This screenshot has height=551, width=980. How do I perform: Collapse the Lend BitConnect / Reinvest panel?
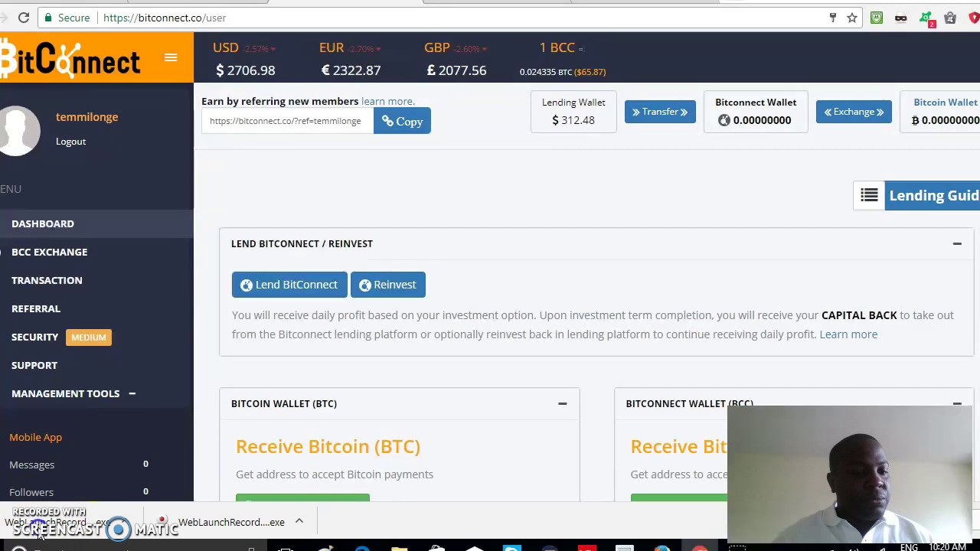(957, 243)
